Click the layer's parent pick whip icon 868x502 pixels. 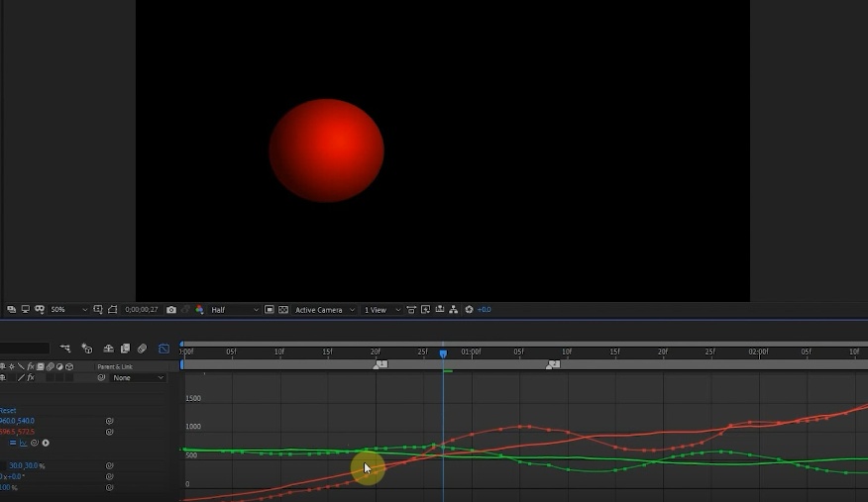tap(101, 377)
